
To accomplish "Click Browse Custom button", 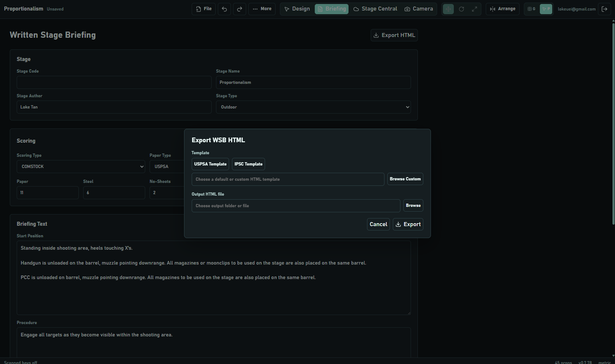I will tap(405, 179).
